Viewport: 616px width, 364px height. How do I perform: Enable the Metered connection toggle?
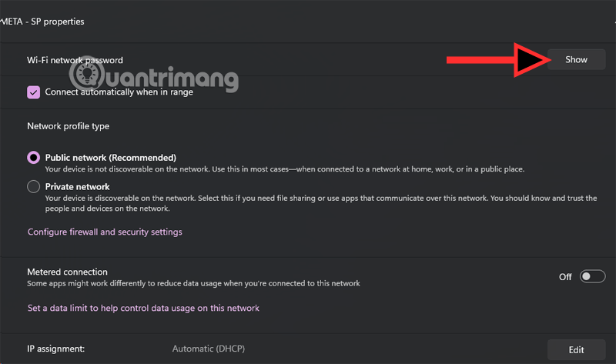[x=592, y=276]
